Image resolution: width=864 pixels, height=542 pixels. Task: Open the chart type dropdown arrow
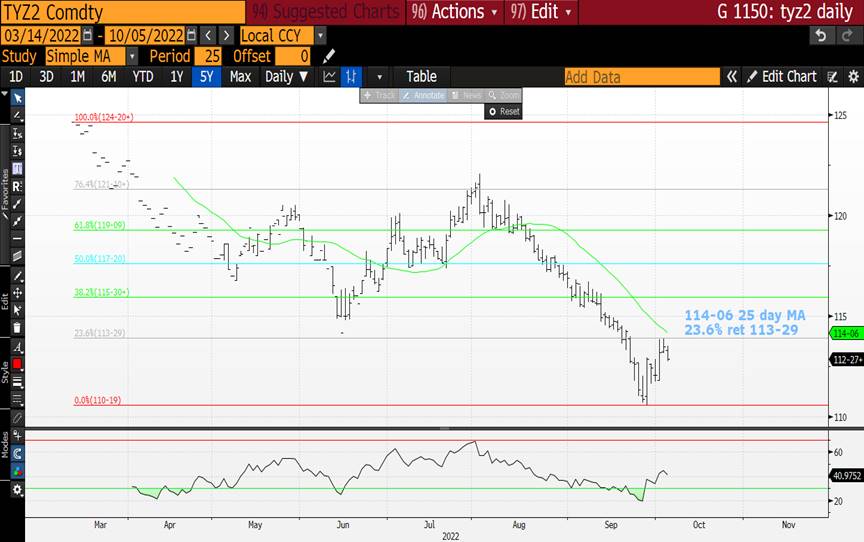pos(379,77)
